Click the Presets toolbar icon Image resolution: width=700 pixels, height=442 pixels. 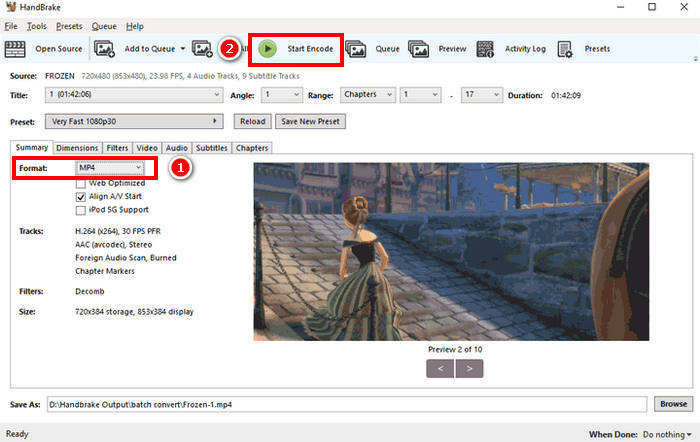565,48
